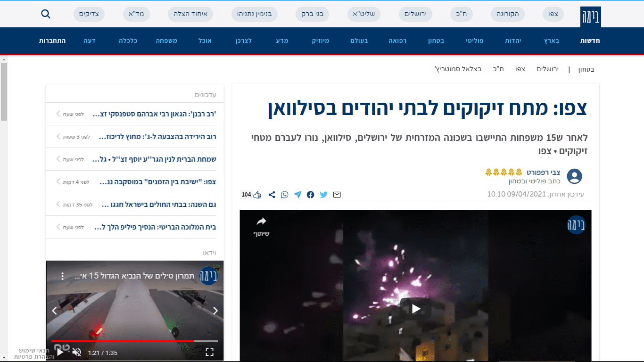Select מדע in the navigation bar
This screenshot has height=362, width=644.
coord(282,41)
